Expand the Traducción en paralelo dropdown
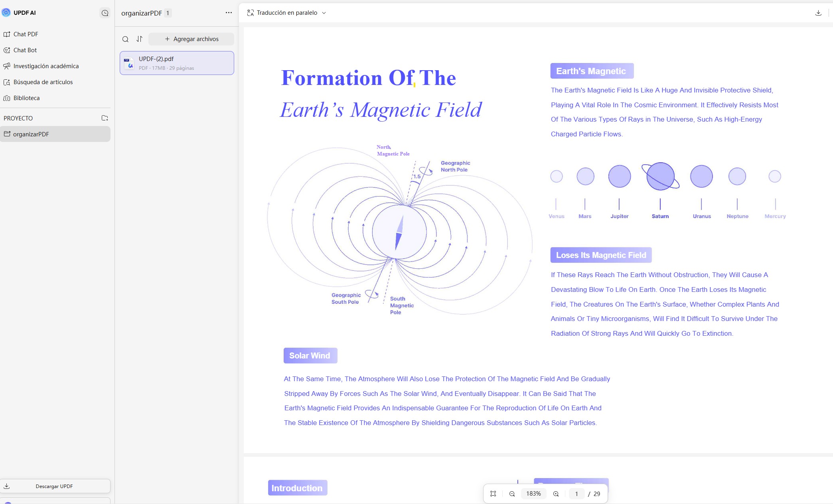 286,13
